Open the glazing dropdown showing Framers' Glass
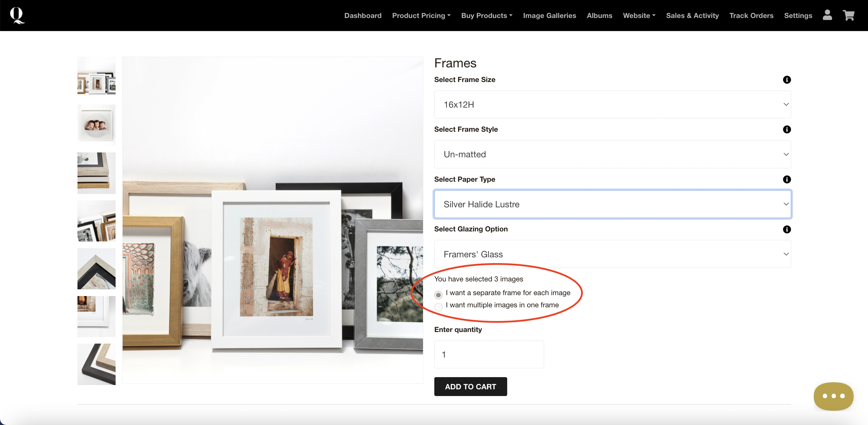The image size is (868, 425). pyautogui.click(x=612, y=254)
